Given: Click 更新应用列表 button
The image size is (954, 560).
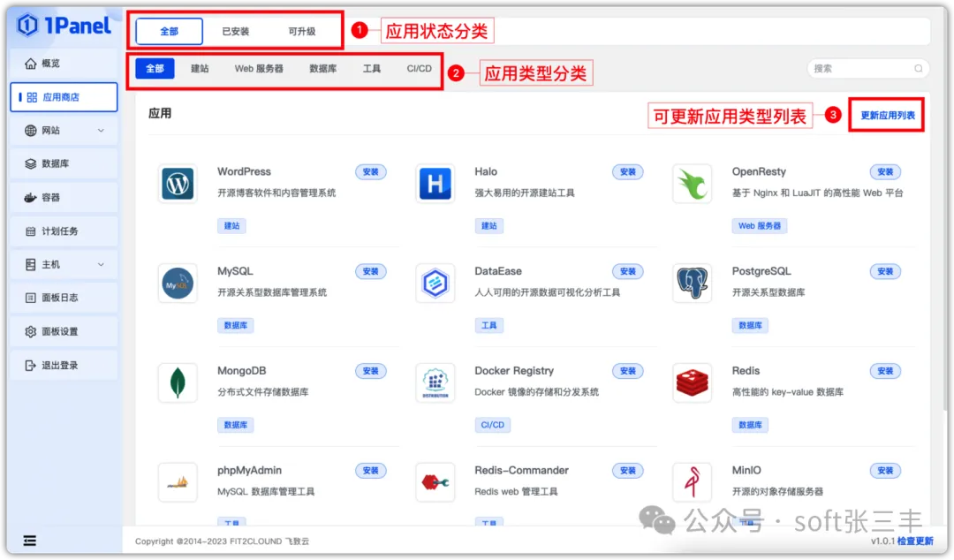Looking at the screenshot, I should 887,115.
